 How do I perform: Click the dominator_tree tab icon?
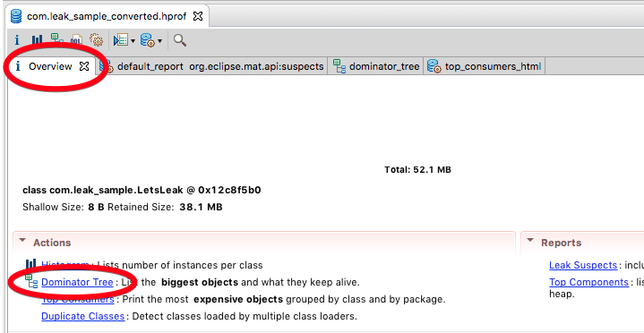point(339,66)
